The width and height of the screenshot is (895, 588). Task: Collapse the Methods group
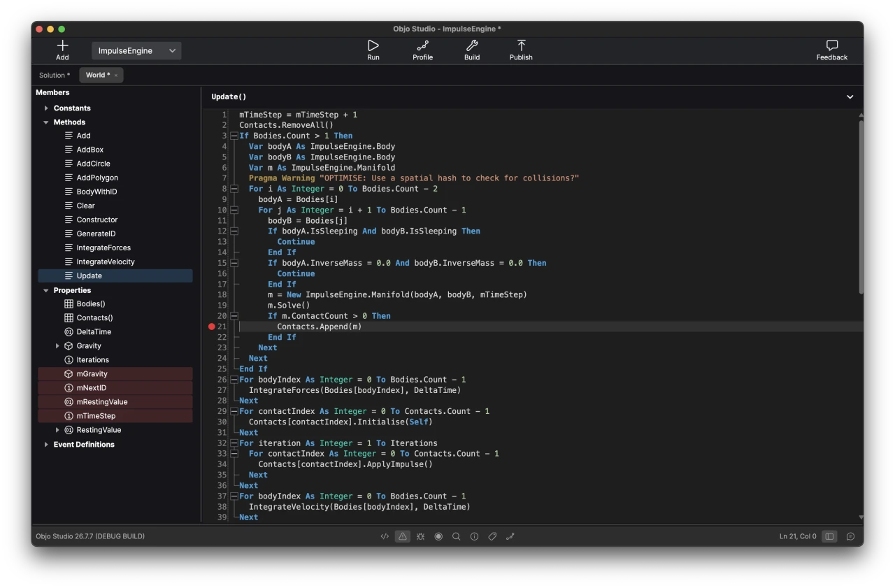click(46, 122)
